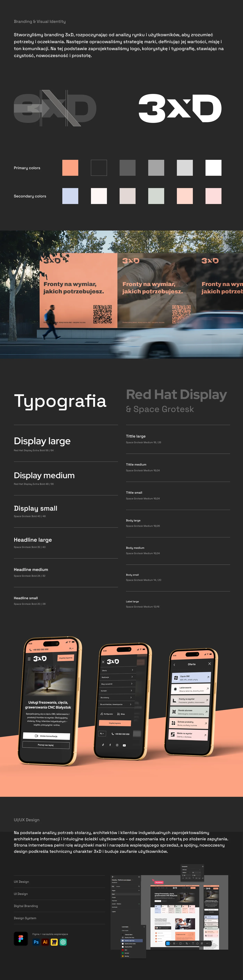Screen dimensions: 243x980
Task: Close the Oferta screen with its X icon
Action: coord(210,664)
